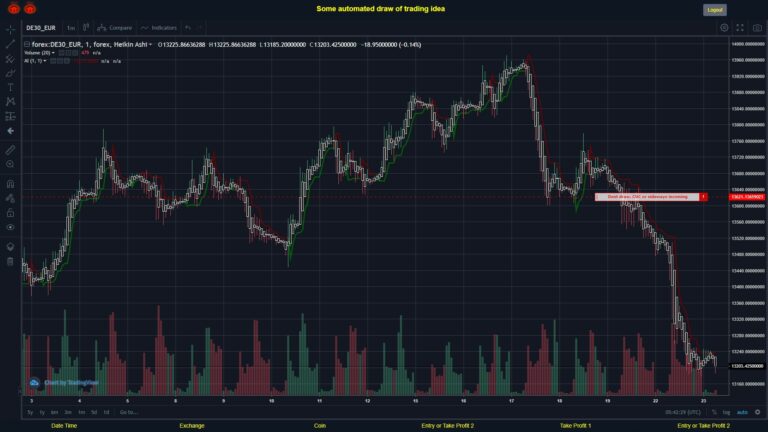The image size is (768, 432).
Task: Hide all drawings with the eye icon
Action: (x=10, y=227)
